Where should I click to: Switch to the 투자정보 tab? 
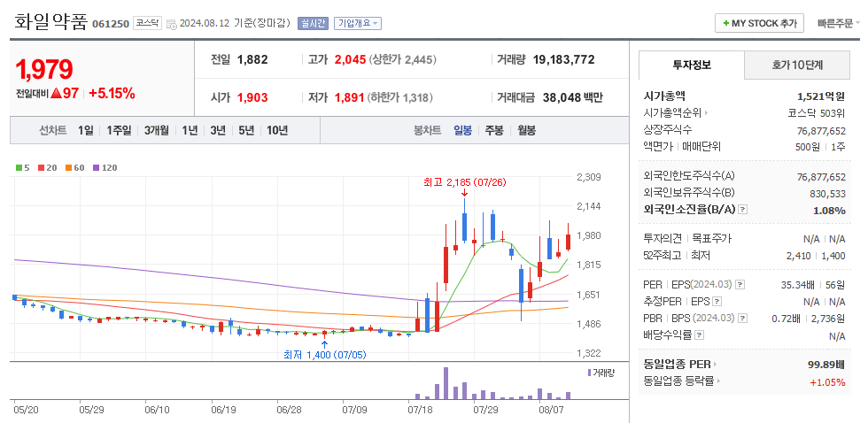pos(692,65)
